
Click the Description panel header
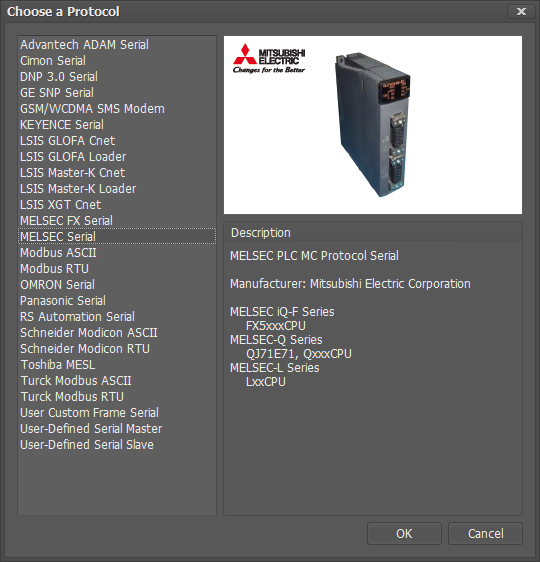click(x=373, y=233)
